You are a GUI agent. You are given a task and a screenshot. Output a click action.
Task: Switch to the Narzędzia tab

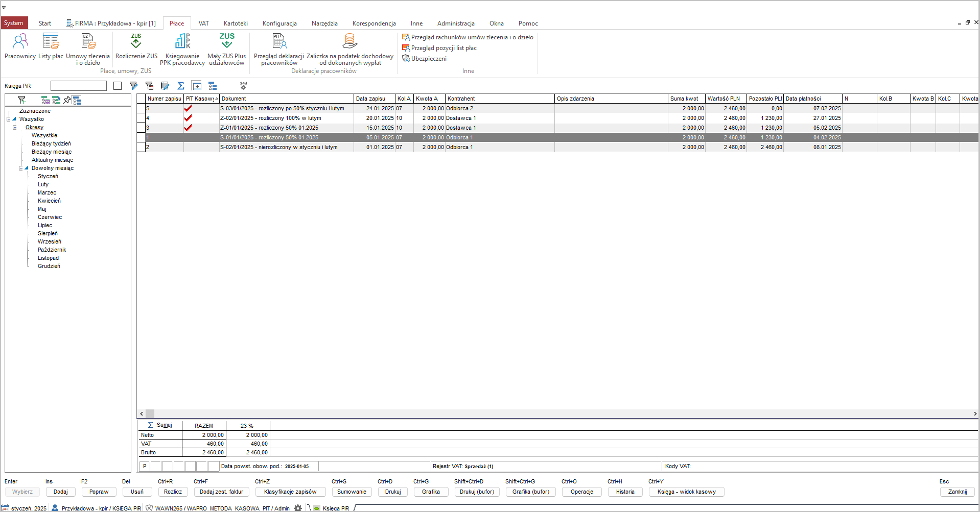[x=324, y=23]
